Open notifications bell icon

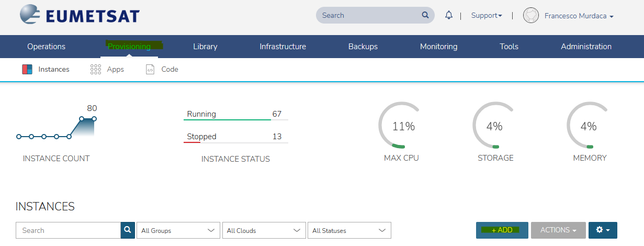point(448,15)
